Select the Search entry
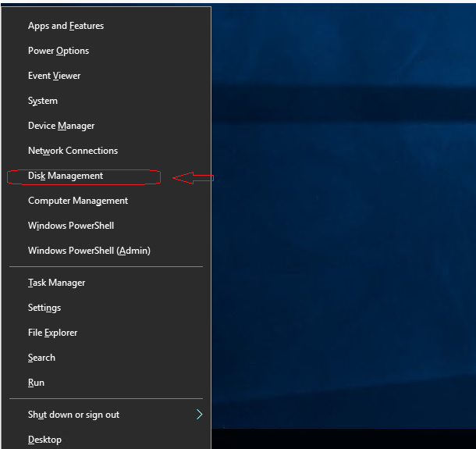Viewport: 476px width, 449px height. (106, 358)
